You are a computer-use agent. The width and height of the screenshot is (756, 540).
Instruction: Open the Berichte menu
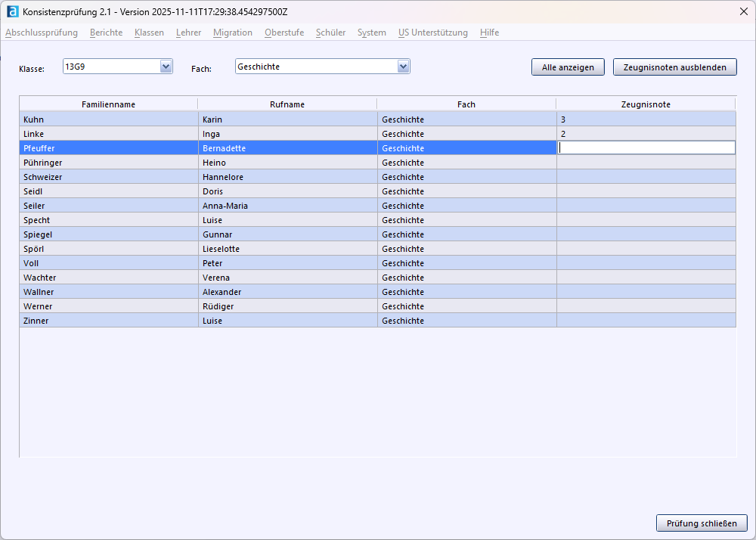click(x=106, y=33)
